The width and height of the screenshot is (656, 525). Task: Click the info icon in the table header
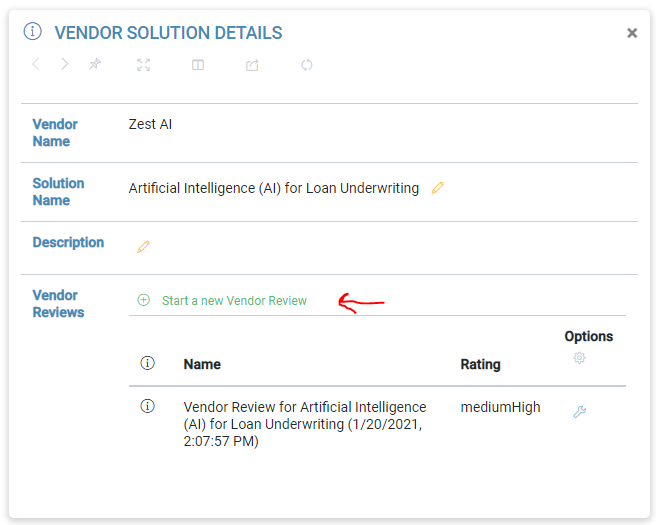148,363
